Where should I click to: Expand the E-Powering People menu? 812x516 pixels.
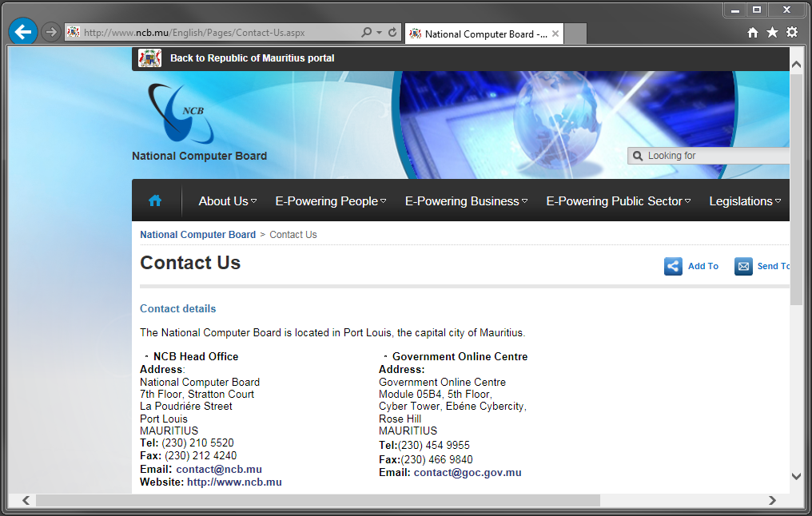(x=331, y=201)
